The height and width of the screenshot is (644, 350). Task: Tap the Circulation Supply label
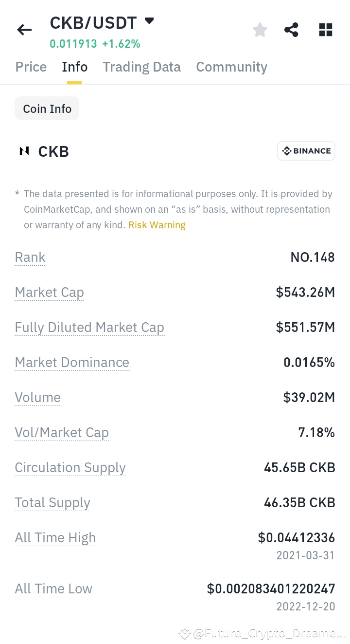click(x=70, y=468)
